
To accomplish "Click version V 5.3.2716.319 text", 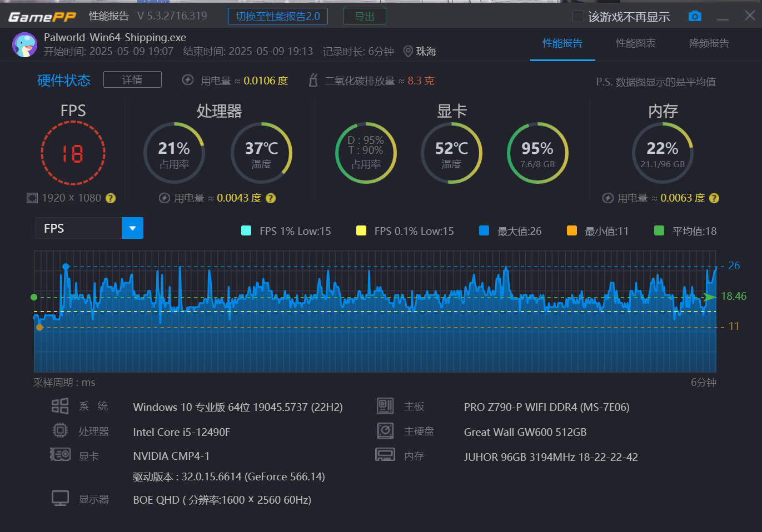I will 172,16.
